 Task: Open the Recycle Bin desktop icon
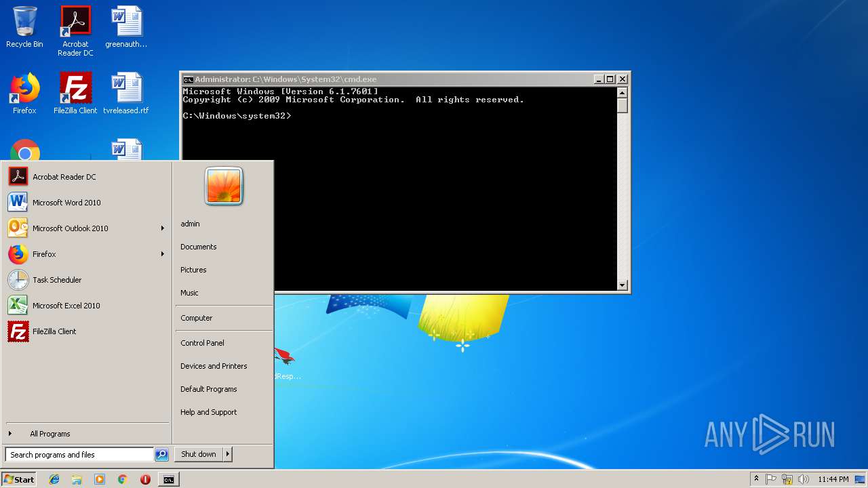coord(24,27)
